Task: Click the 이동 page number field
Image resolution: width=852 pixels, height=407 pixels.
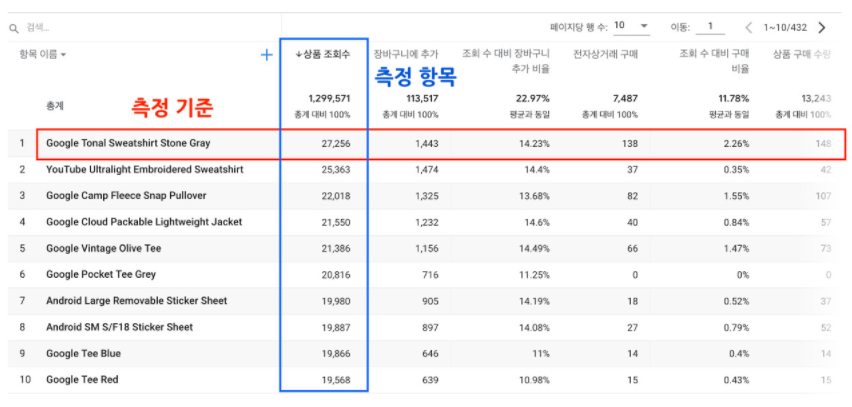Action: [x=710, y=27]
